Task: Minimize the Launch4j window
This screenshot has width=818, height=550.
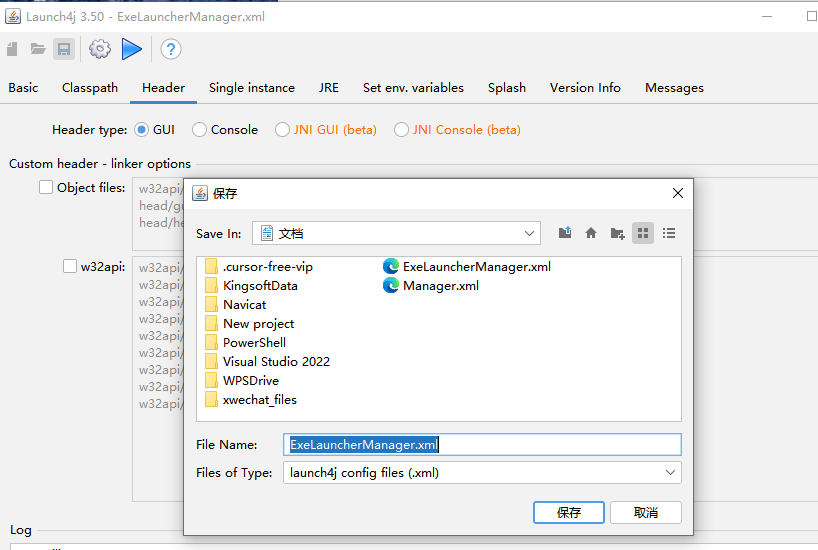Action: click(766, 16)
